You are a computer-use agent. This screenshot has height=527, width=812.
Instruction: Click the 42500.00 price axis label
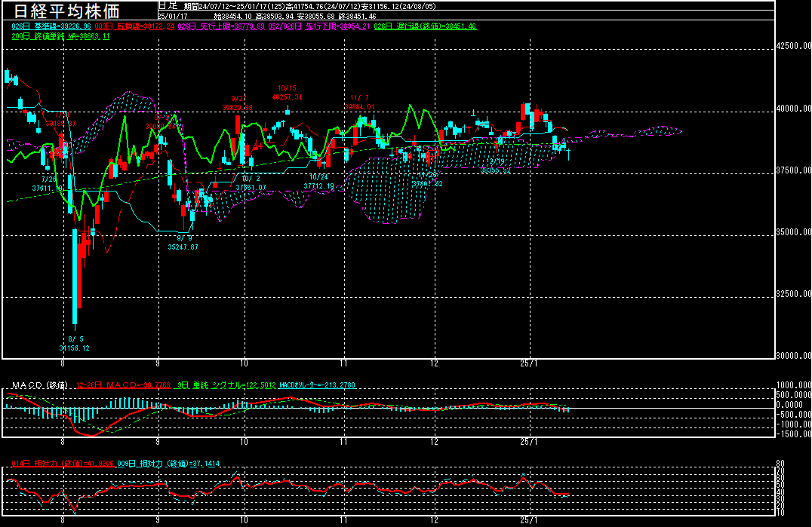[794, 45]
